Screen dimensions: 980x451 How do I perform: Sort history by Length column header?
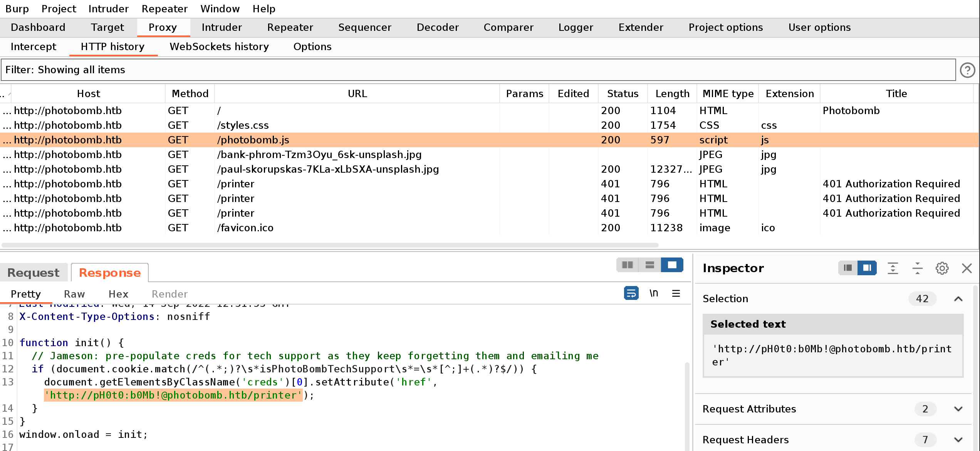pyautogui.click(x=673, y=94)
